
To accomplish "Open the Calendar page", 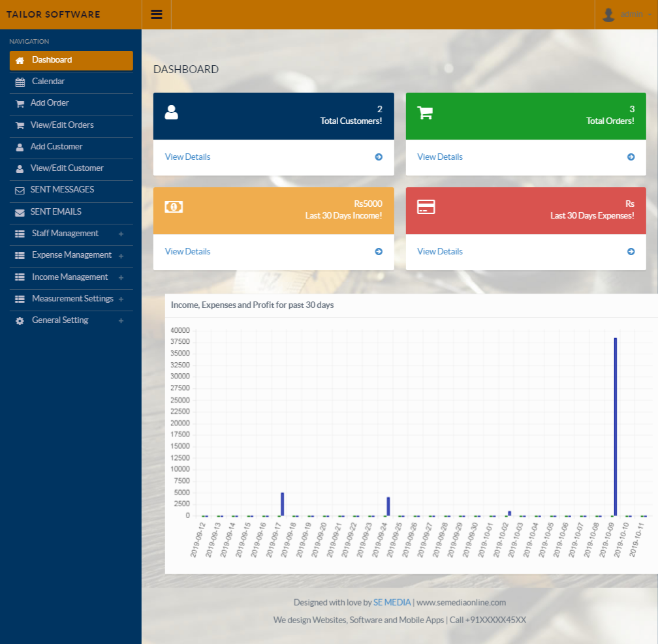I will [x=71, y=82].
